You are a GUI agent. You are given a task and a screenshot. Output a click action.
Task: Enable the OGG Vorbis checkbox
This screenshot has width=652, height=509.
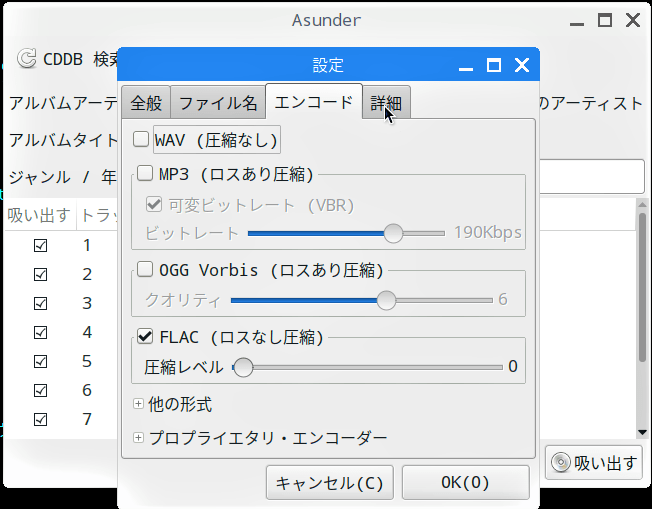pyautogui.click(x=145, y=269)
